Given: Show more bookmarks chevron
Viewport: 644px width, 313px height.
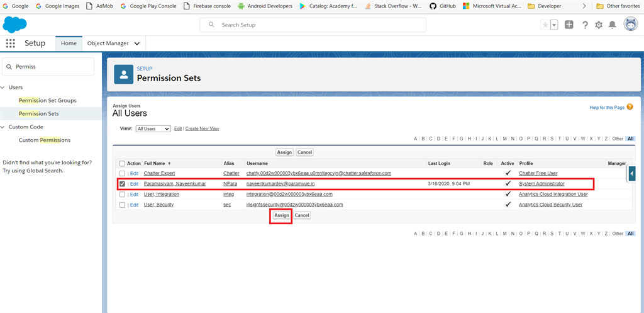Looking at the screenshot, I should point(585,6).
